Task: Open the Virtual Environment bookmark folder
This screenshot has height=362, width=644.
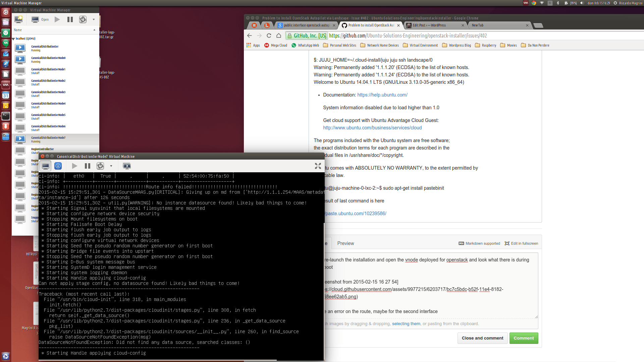Action: 421,45
